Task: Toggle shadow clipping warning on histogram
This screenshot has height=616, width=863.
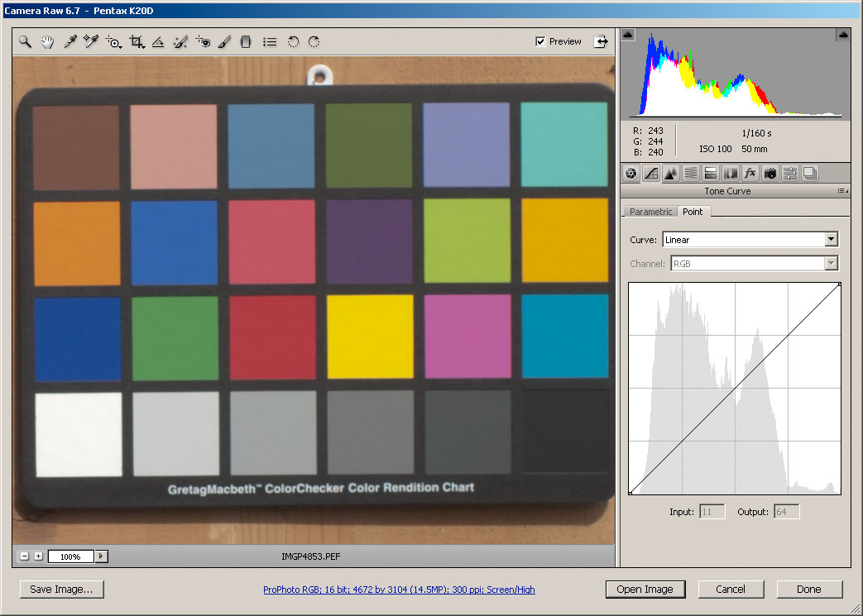Action: click(x=628, y=36)
